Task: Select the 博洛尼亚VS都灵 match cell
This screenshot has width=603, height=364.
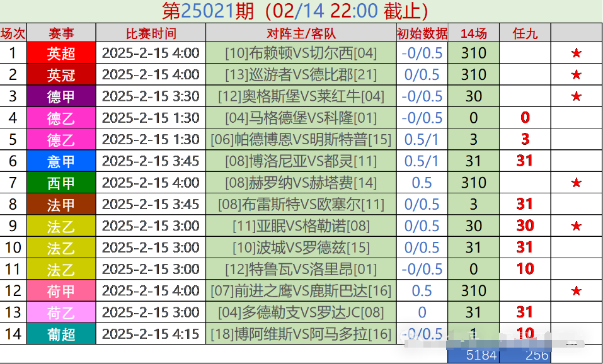Action: tap(301, 161)
